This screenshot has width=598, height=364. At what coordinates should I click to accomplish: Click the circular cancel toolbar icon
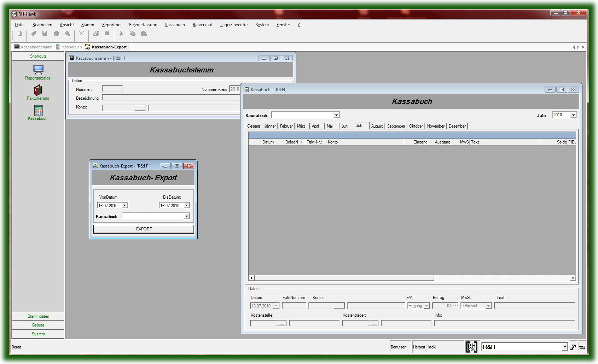click(x=56, y=34)
